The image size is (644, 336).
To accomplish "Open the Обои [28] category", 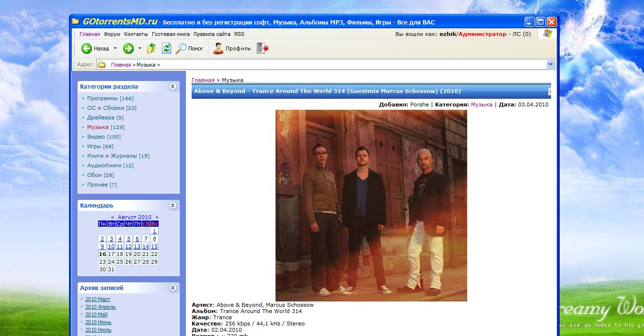I will 101,175.
